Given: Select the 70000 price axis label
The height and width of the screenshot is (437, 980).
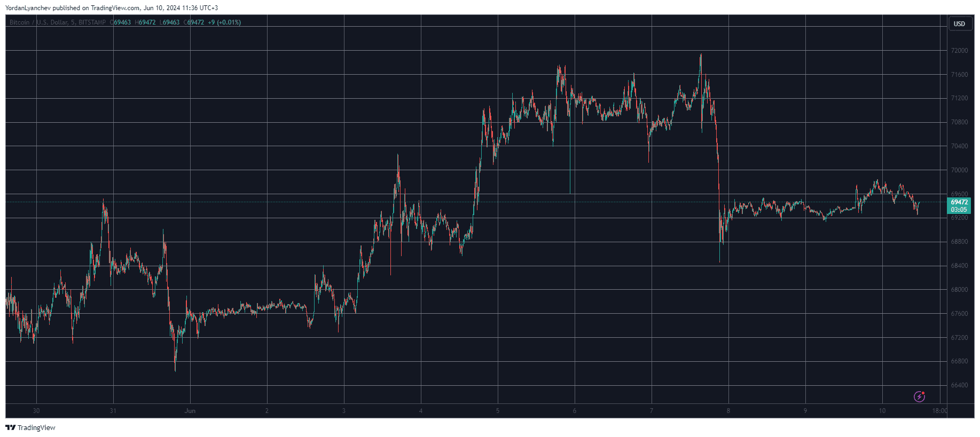Looking at the screenshot, I should (959, 170).
